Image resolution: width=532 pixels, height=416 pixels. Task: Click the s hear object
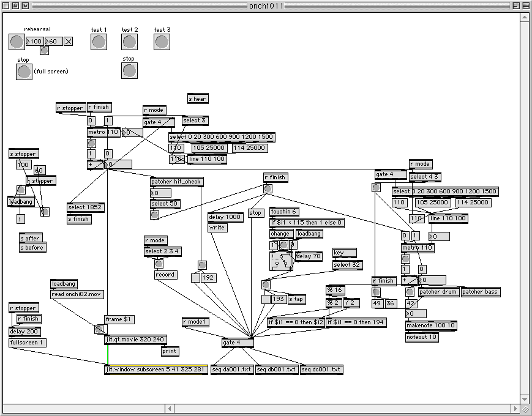pyautogui.click(x=198, y=99)
